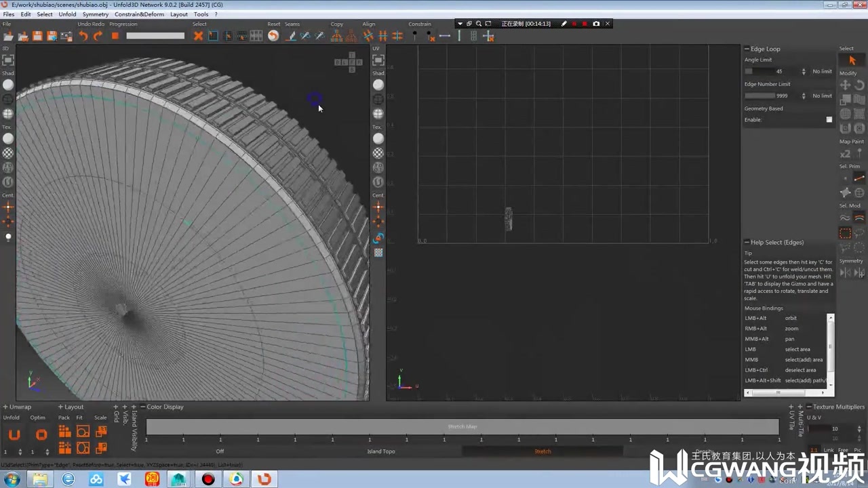
Task: Expand the Unwrap panel
Action: (x=5, y=407)
